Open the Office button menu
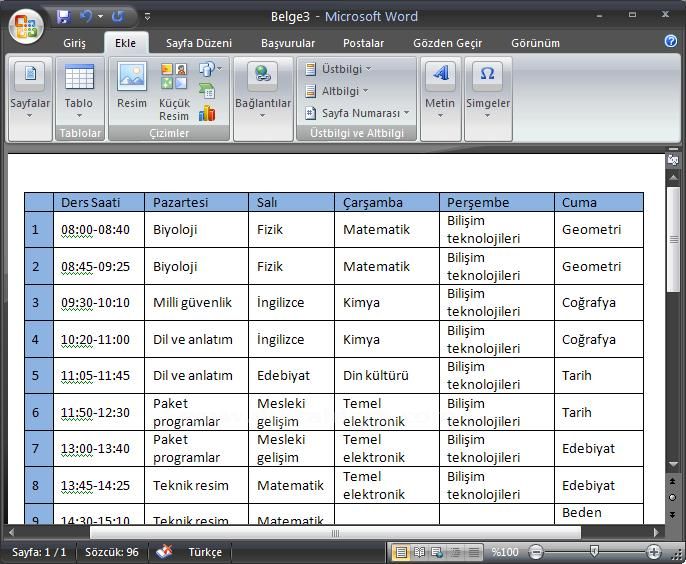Viewport: 686px width, 564px height. (x=26, y=26)
